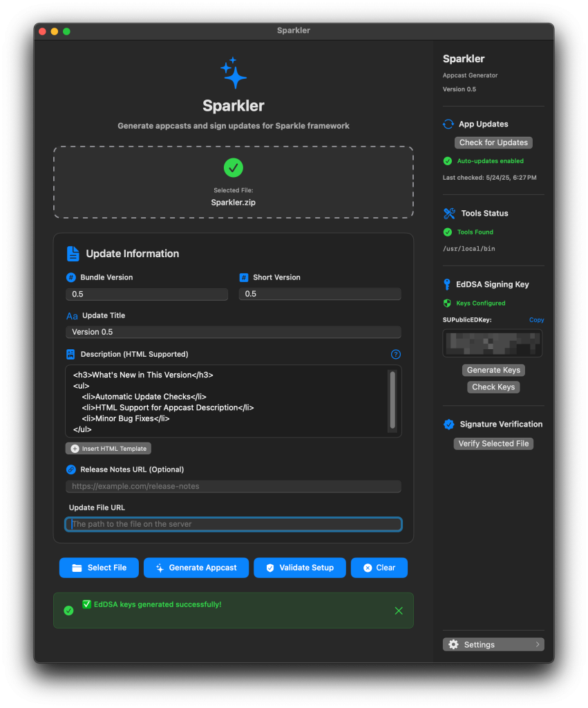Click the Short Version hash icon

coord(244,277)
